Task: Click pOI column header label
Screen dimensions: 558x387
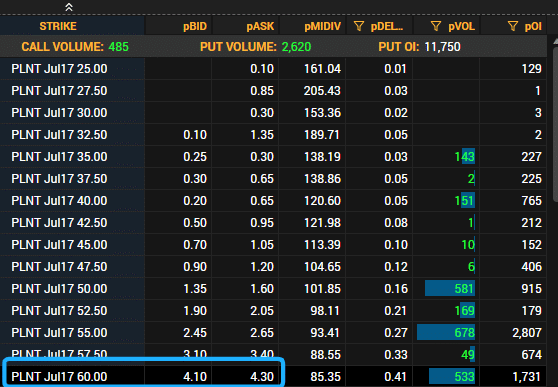Action: (x=533, y=26)
